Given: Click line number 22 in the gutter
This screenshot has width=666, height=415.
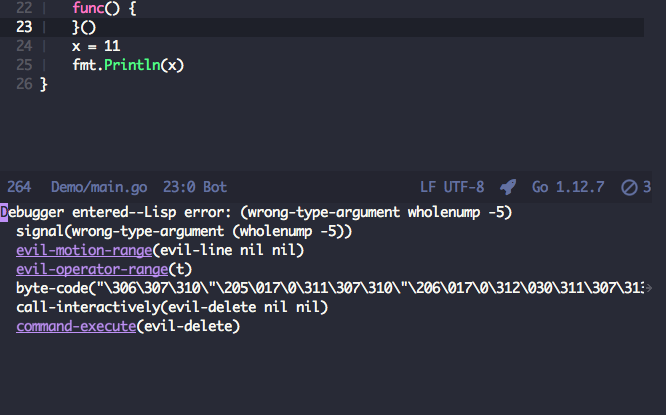Looking at the screenshot, I should point(24,8).
